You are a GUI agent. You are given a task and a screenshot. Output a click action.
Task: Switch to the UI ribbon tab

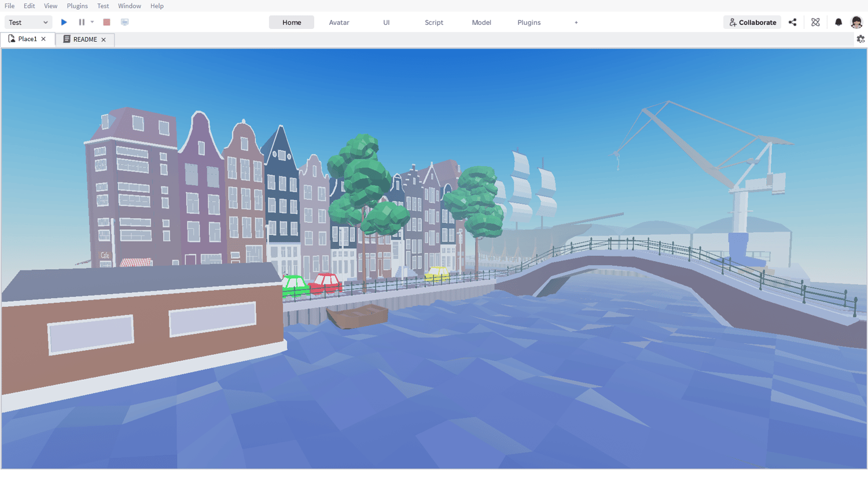387,22
